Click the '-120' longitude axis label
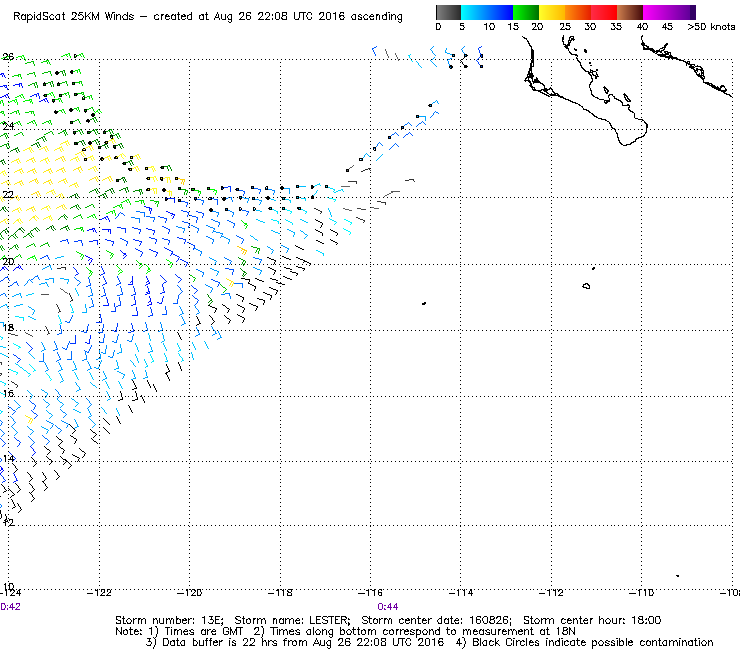 (189, 592)
